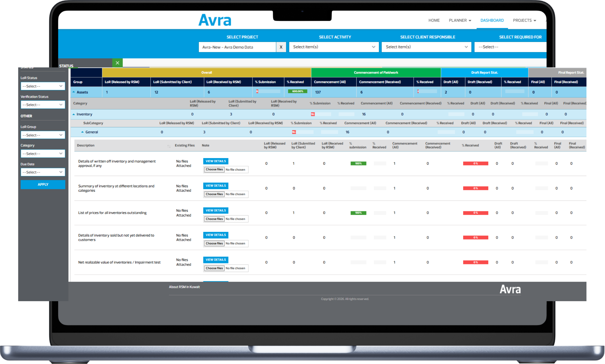Image resolution: width=605 pixels, height=364 pixels.
Task: View details for written off inventory row
Action: click(216, 161)
